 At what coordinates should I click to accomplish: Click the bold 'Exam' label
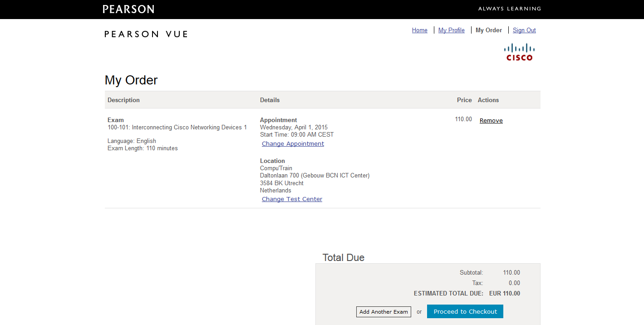tap(116, 120)
